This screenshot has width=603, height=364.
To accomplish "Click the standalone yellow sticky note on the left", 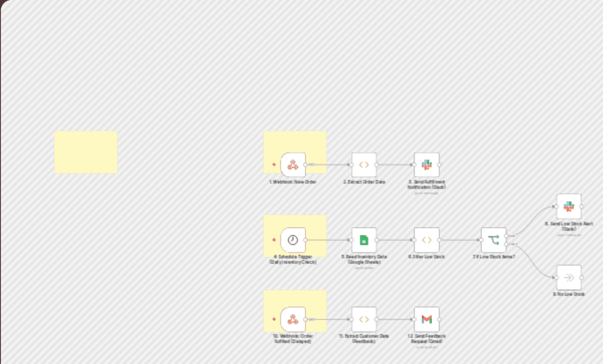I will 86,152.
